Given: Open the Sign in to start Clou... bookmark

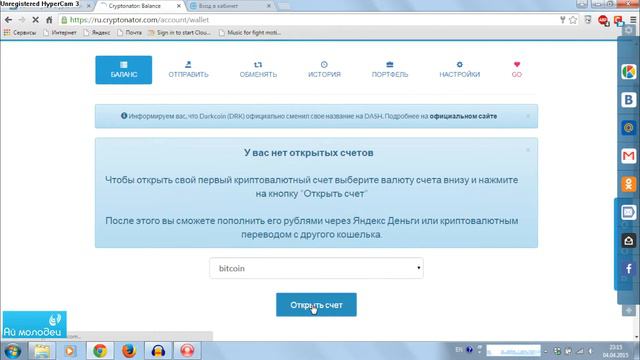Looking at the screenshot, I should click(x=180, y=33).
